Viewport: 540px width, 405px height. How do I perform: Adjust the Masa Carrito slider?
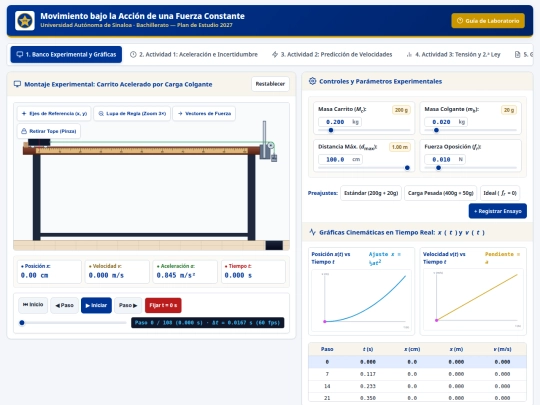tap(364, 130)
